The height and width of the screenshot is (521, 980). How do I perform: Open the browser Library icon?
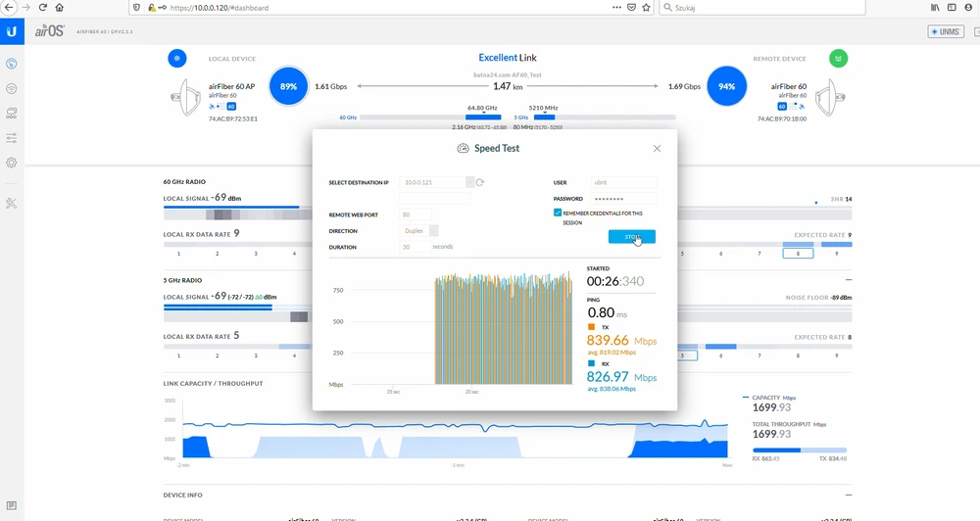pyautogui.click(x=935, y=8)
